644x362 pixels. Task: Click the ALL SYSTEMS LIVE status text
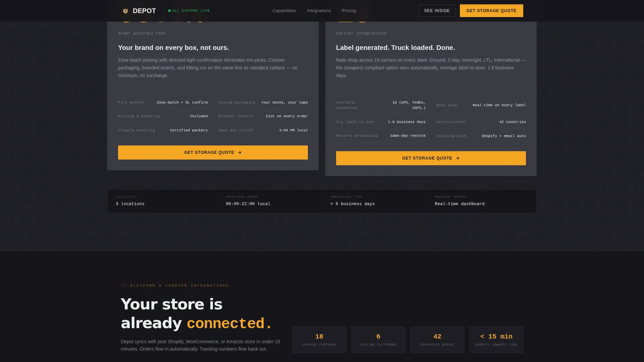(x=191, y=11)
